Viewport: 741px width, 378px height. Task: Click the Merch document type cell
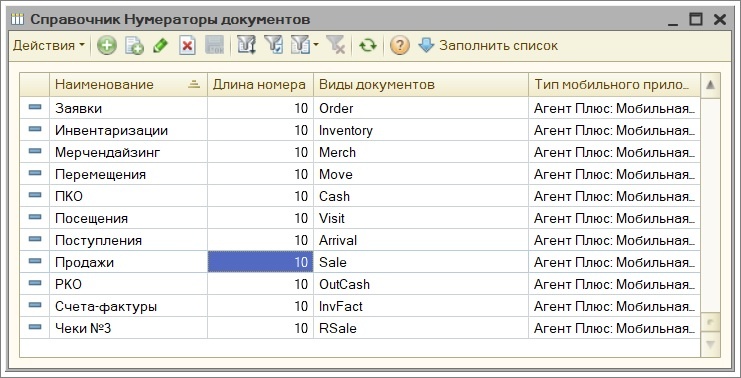421,153
